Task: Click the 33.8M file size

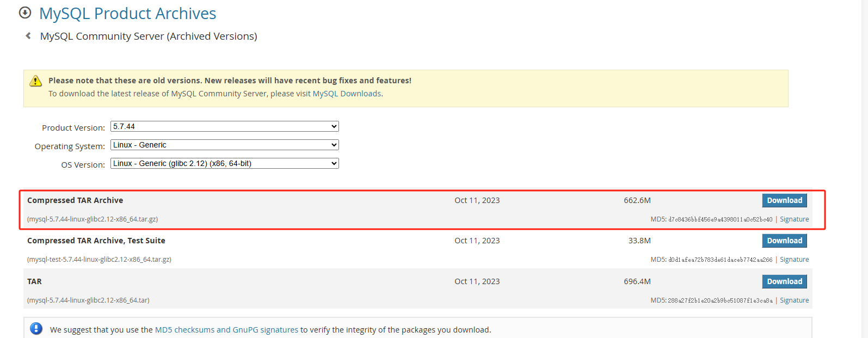Action: point(639,241)
